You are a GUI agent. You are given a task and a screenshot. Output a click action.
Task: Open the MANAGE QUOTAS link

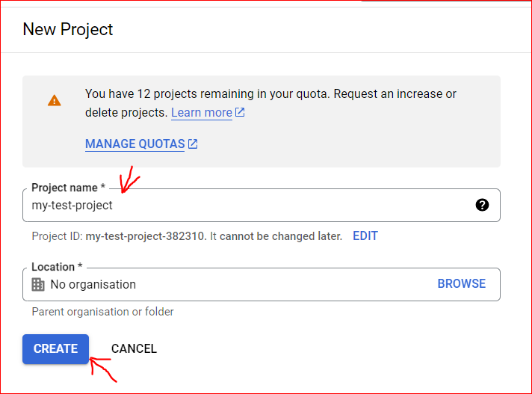[134, 144]
